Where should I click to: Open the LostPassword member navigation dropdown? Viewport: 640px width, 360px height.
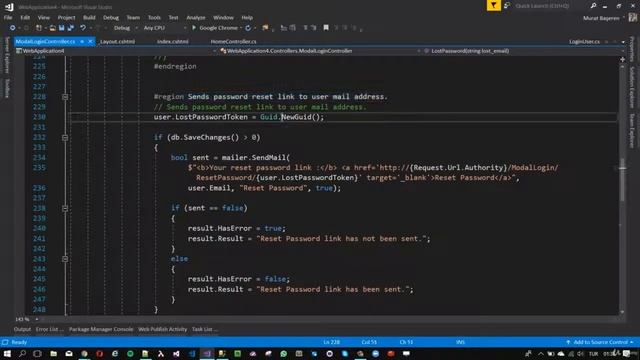(x=524, y=51)
